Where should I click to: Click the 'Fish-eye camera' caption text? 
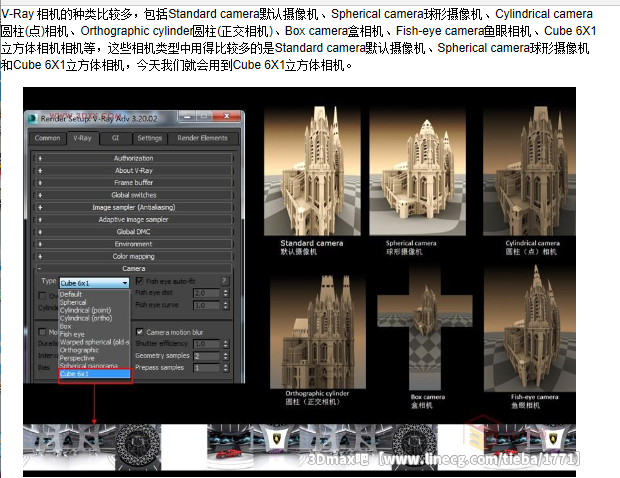pyautogui.click(x=534, y=397)
